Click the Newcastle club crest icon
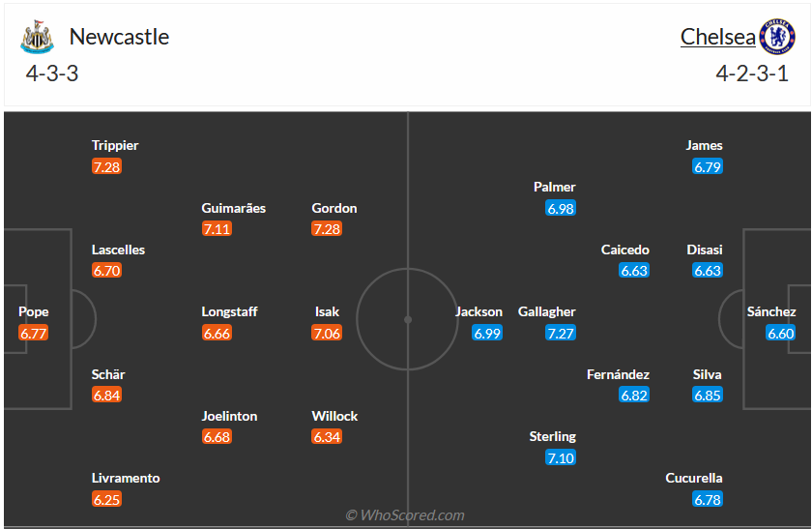 pyautogui.click(x=37, y=37)
